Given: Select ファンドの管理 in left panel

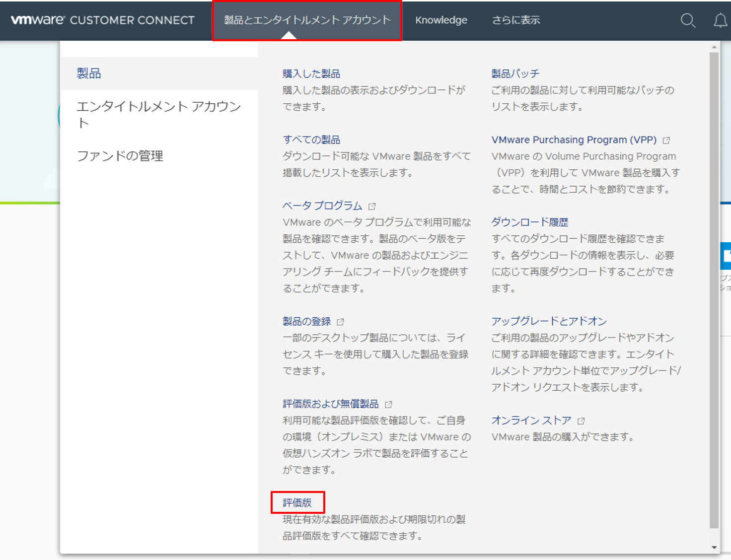Looking at the screenshot, I should (x=120, y=156).
